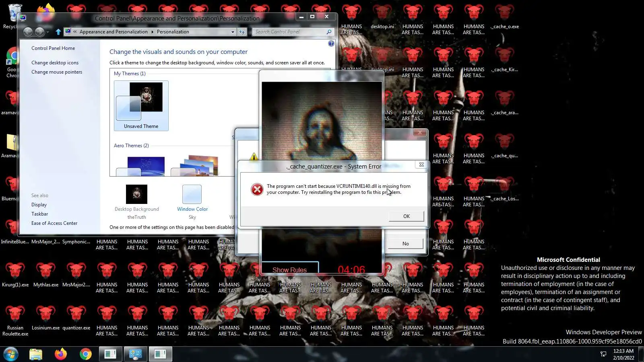Select the _cache_Los... desktop icon
Screen dimensions: 644x362
click(505, 189)
